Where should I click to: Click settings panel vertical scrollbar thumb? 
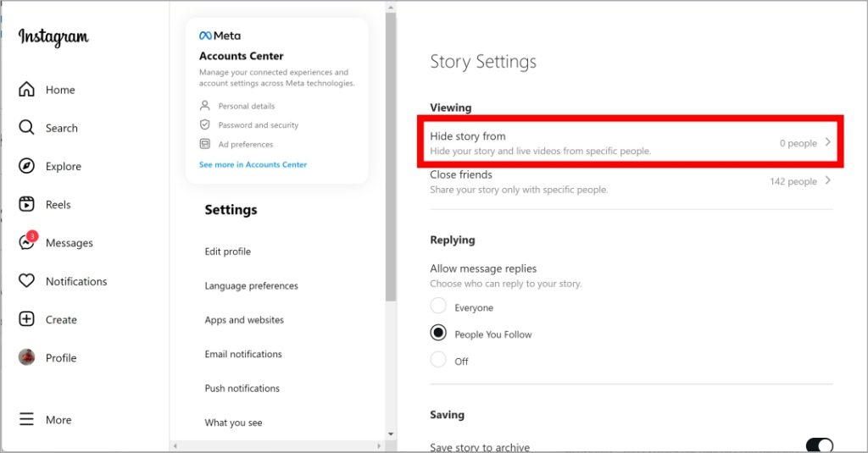point(391,157)
